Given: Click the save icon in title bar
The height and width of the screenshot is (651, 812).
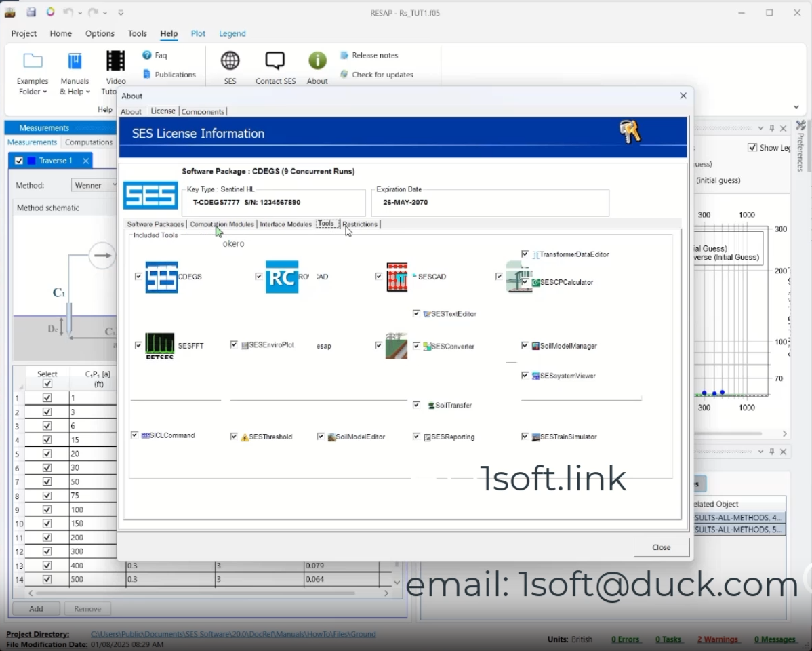Looking at the screenshot, I should (31, 12).
